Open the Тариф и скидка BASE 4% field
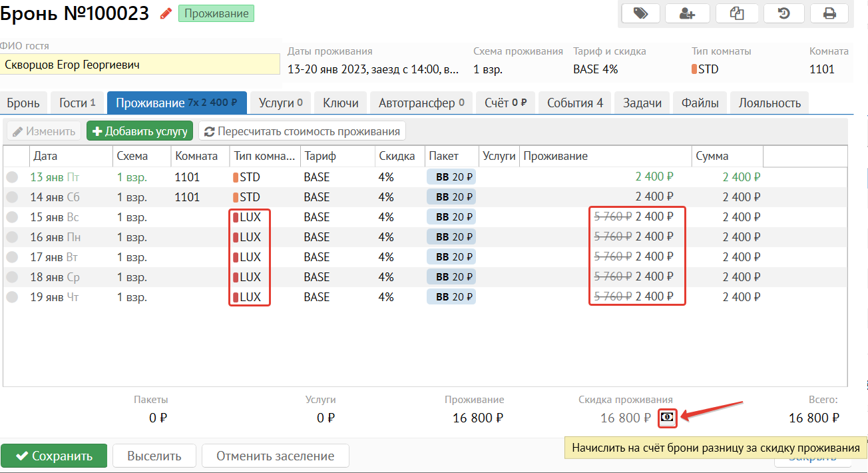 [595, 69]
